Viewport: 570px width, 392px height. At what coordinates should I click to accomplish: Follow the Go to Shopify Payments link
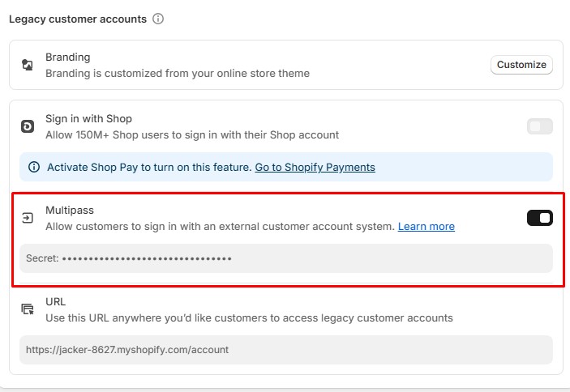(315, 168)
